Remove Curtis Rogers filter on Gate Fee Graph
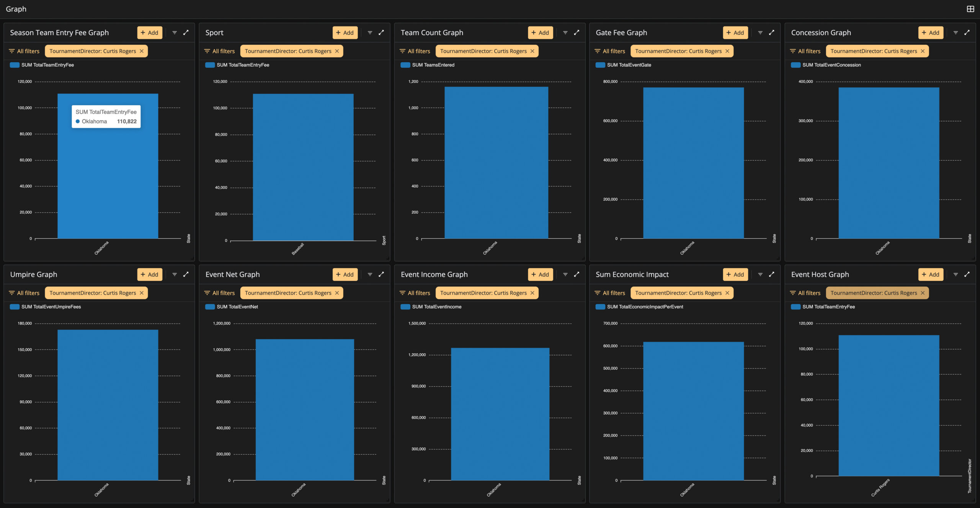Screen dimensions: 980x508 coord(727,51)
